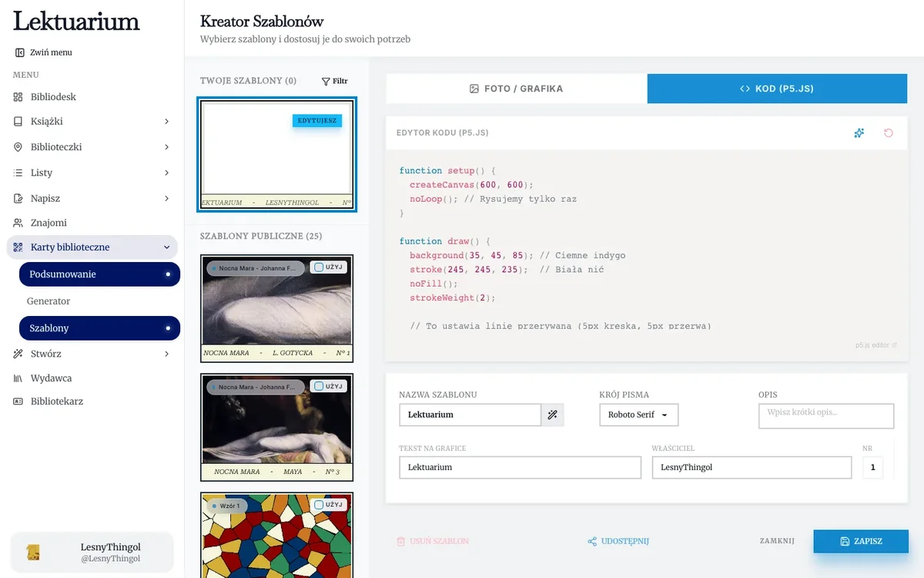Click the NR number field
Viewport: 924px width, 578px height.
coord(872,467)
